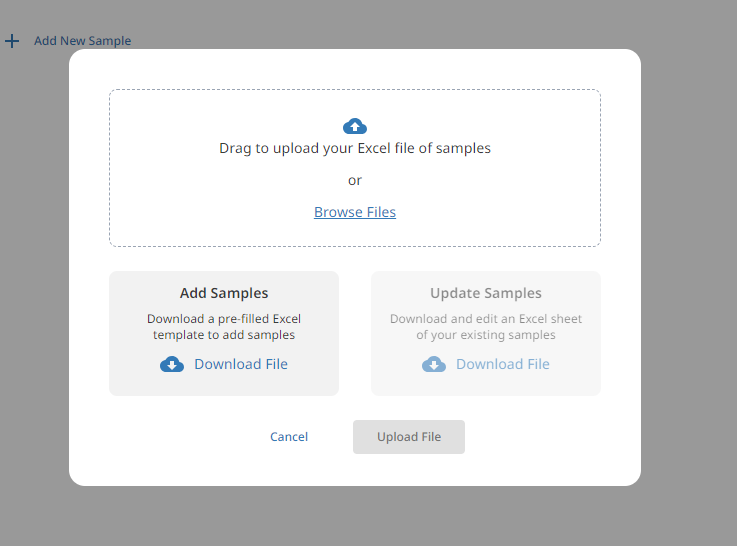
Task: Select the Add Samples heading
Action: 224,293
